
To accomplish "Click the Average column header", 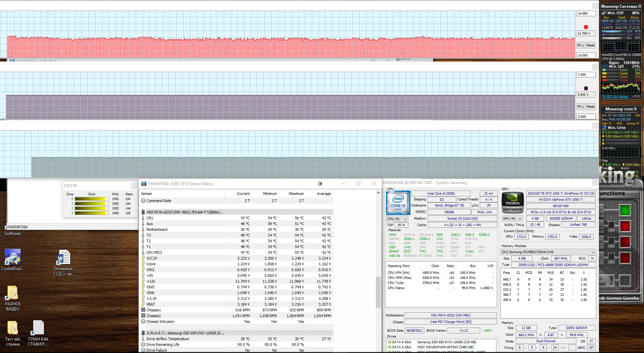I will tap(319, 194).
